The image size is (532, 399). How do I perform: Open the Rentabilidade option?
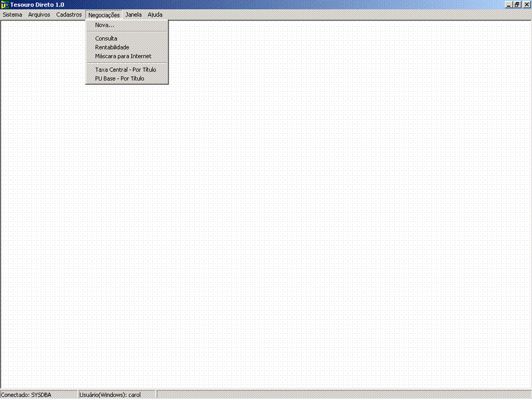112,47
